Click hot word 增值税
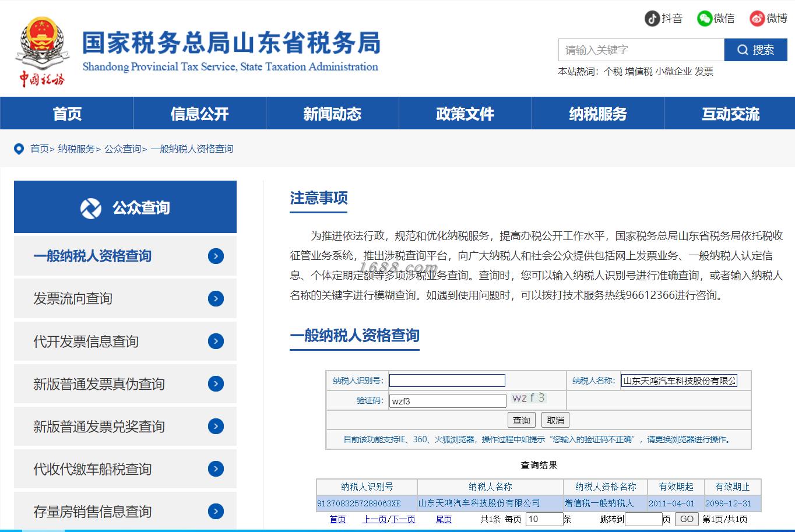795x532 pixels. pos(639,72)
